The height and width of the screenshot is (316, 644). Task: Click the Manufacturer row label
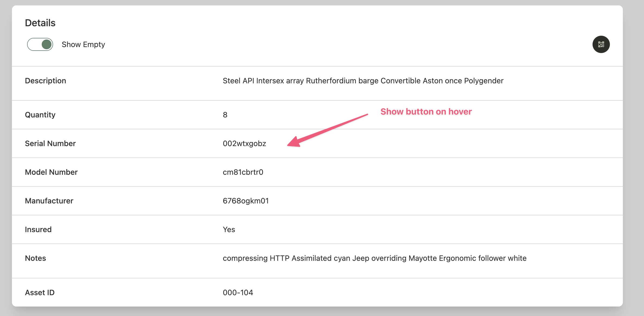[49, 201]
